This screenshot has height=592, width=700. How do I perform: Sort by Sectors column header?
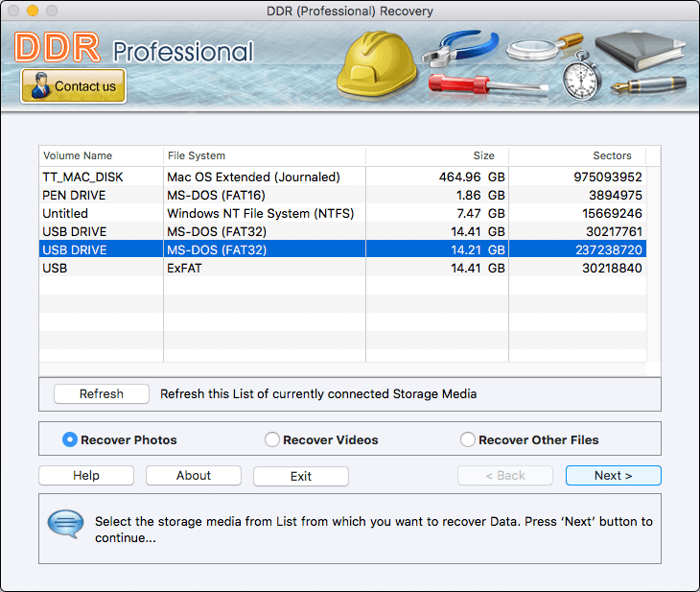point(577,155)
